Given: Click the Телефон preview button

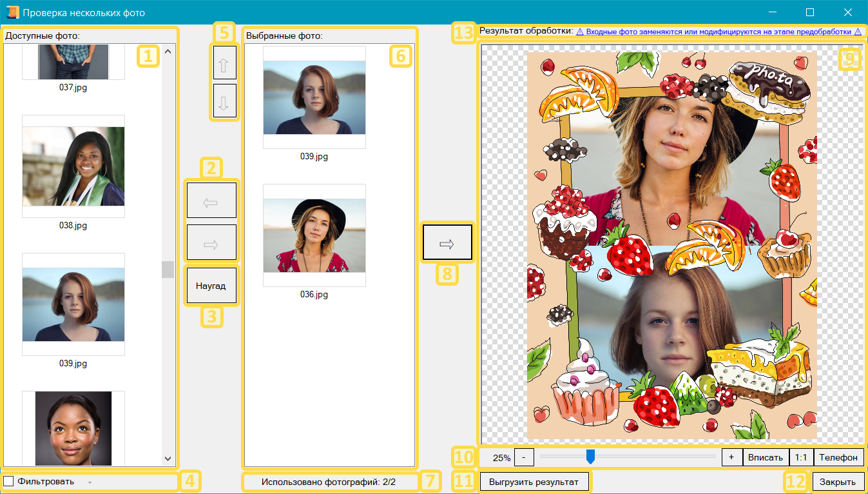Looking at the screenshot, I should tap(838, 457).
